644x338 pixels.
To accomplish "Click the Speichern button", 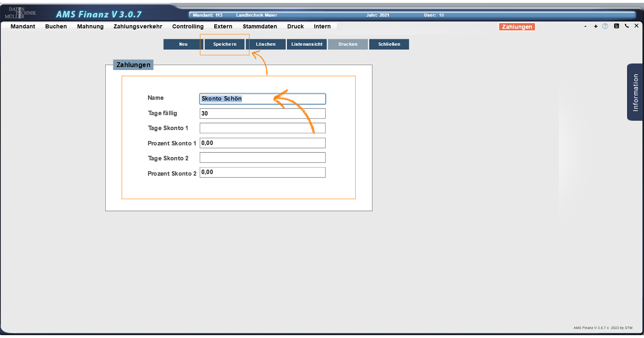I will click(224, 44).
